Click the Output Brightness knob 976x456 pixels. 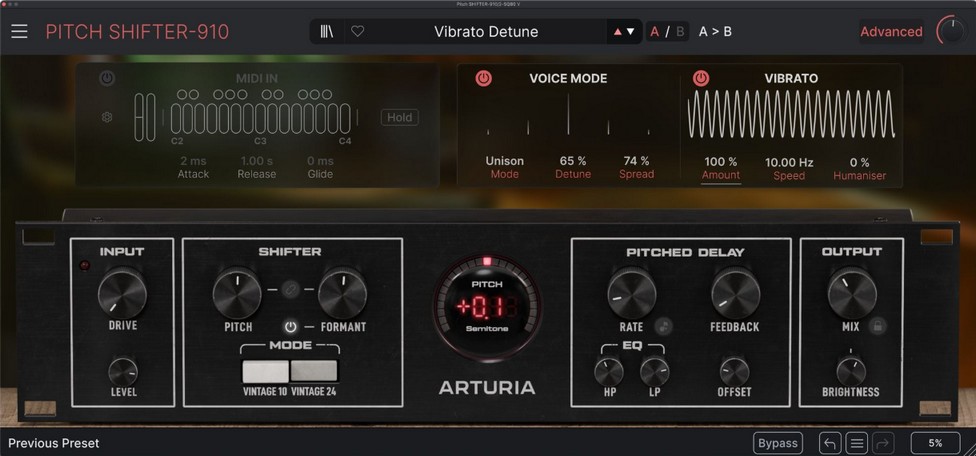click(851, 372)
